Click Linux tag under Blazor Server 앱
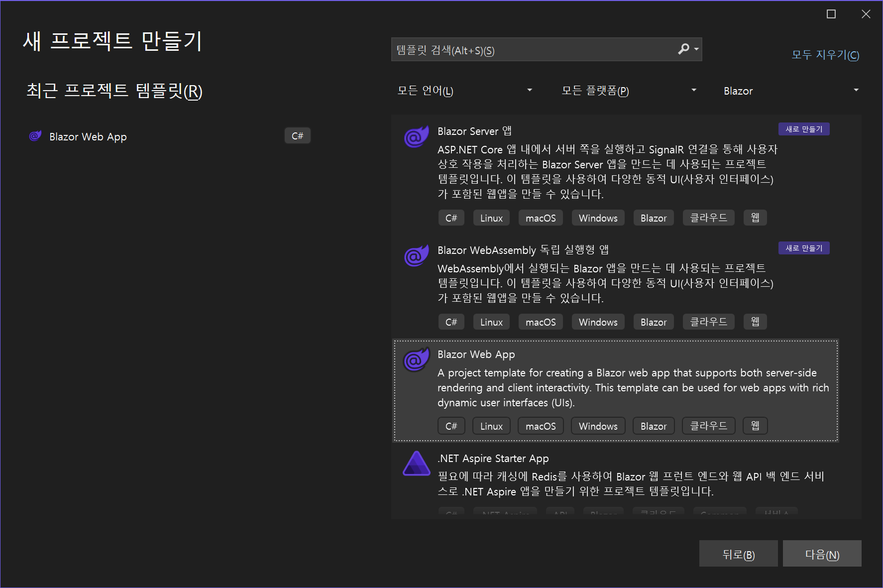 click(491, 218)
